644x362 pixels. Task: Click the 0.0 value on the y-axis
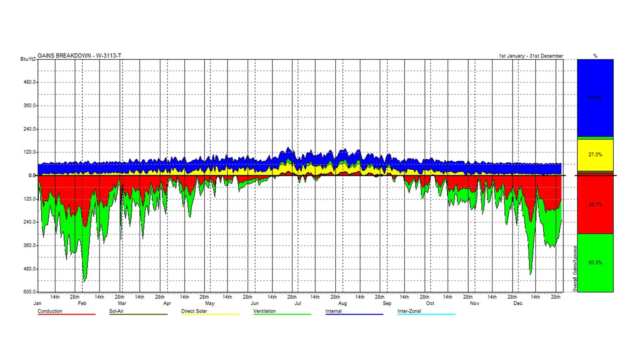(32, 175)
